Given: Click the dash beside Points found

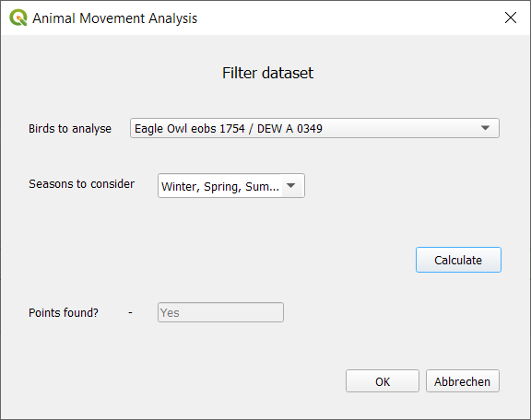Looking at the screenshot, I should [130, 313].
